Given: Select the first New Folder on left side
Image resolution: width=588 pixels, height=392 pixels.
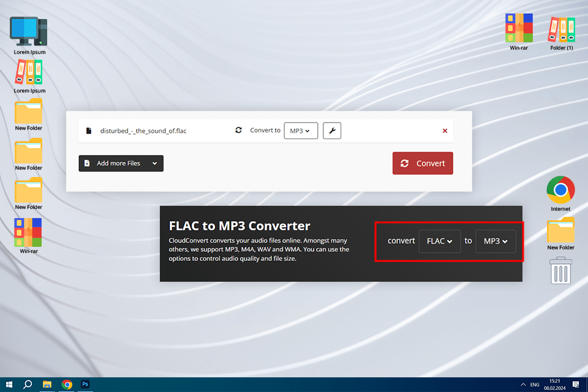Looking at the screenshot, I should [x=29, y=115].
